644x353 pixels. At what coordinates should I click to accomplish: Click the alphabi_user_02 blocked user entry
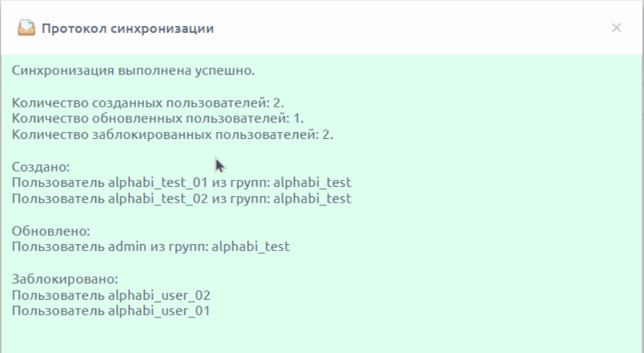pos(111,295)
